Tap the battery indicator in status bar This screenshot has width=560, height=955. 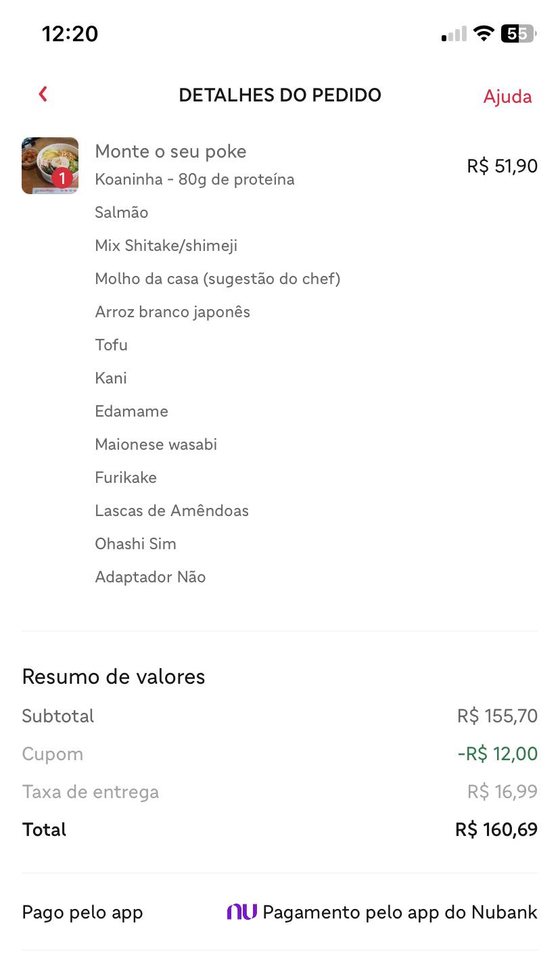[x=518, y=33]
